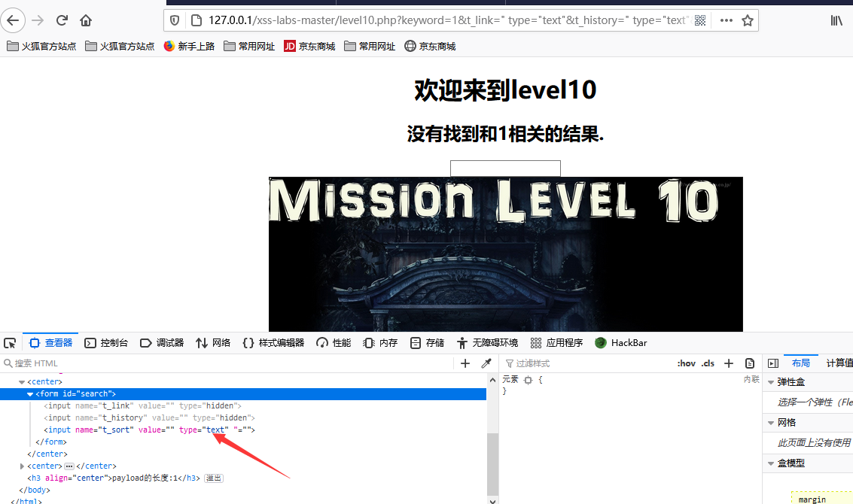Screen dimensions: 853x504
Task: Toggle the :hov pseudo-class panel
Action: 686,363
